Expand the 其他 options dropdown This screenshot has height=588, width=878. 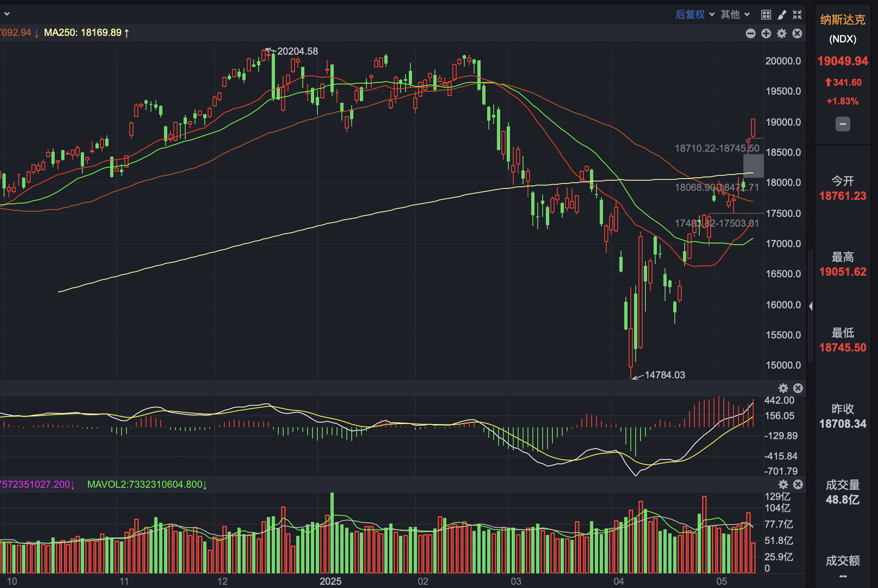tap(735, 15)
